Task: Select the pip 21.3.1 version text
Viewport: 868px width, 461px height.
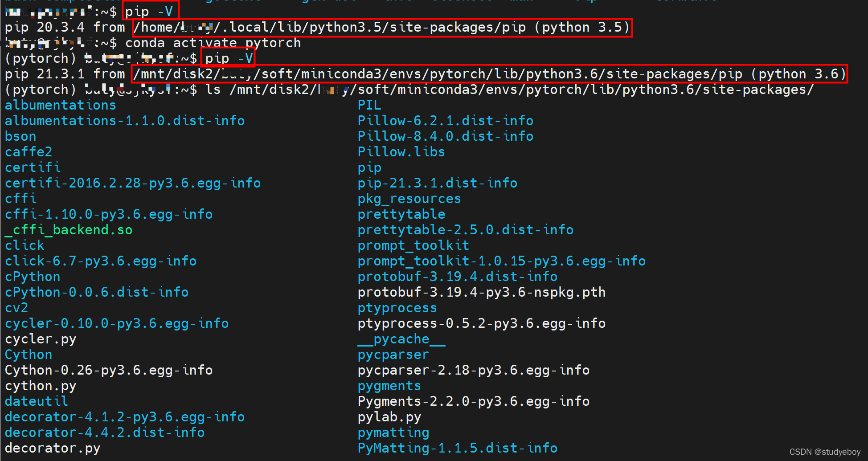Action: [45, 74]
